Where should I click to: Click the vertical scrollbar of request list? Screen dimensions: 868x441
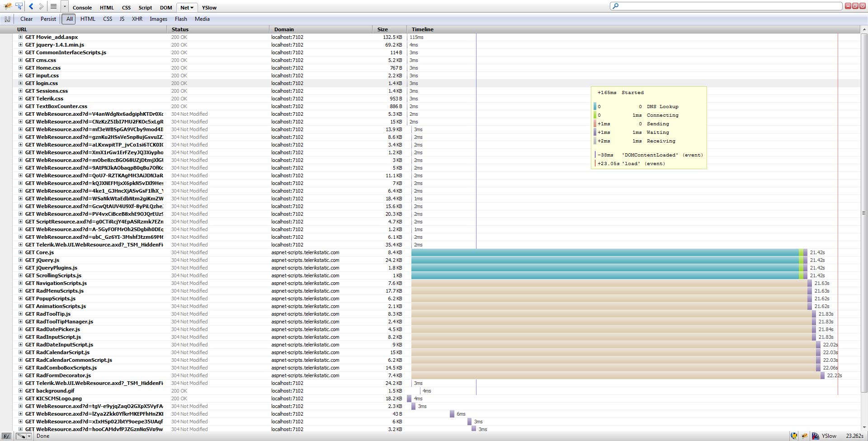click(x=864, y=213)
